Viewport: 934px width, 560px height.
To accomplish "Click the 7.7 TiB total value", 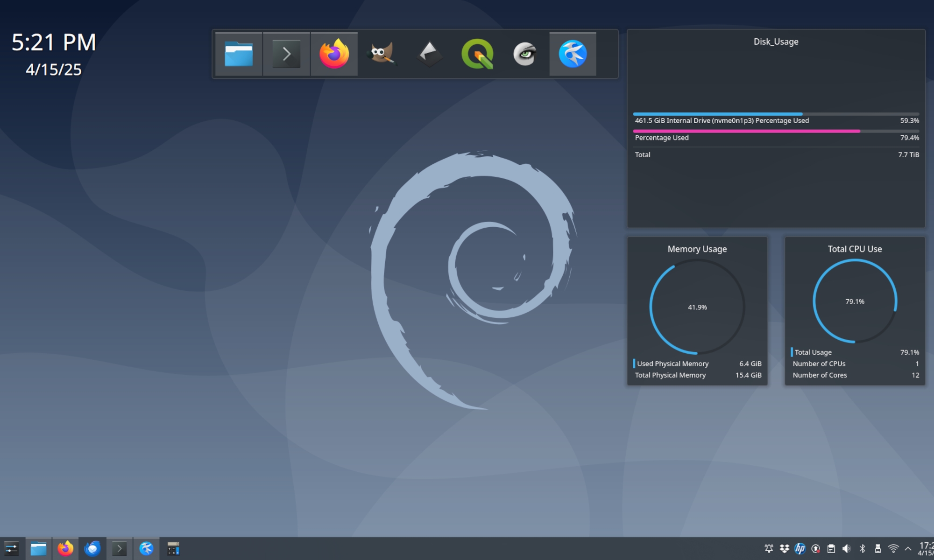I will coord(908,154).
